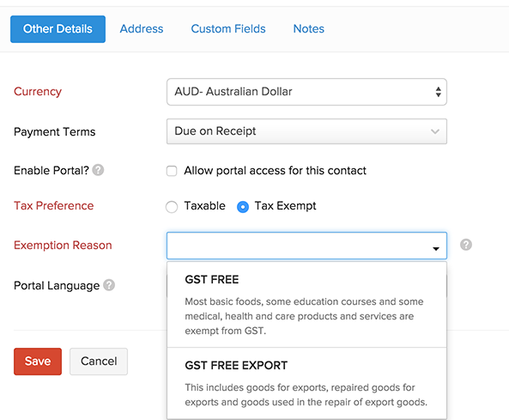Go to the Notes tab
Image resolution: width=509 pixels, height=420 pixels.
tap(309, 29)
